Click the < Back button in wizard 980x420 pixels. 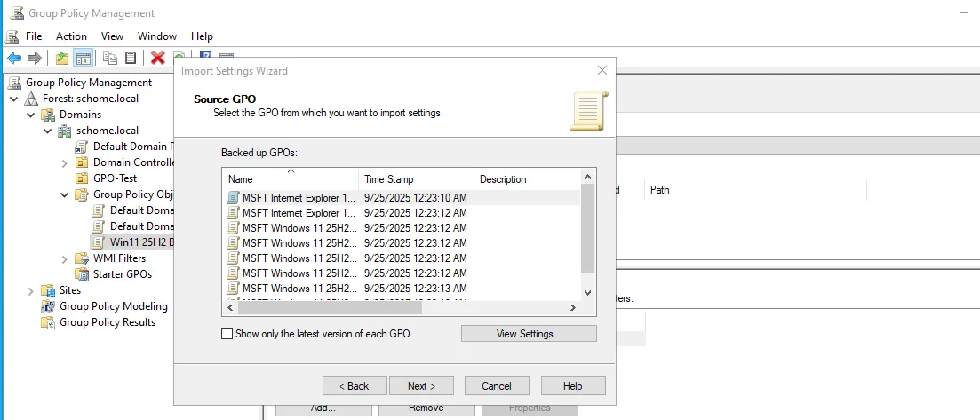[355, 386]
